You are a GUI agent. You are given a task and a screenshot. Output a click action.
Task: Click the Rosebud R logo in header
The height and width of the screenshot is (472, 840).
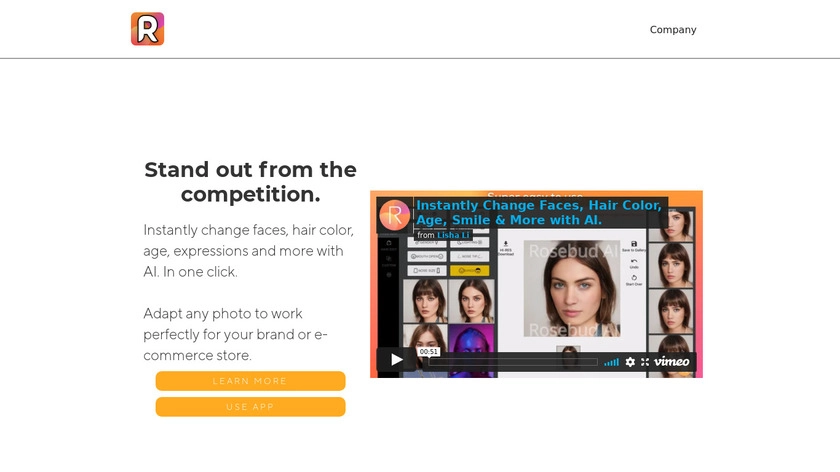147,29
